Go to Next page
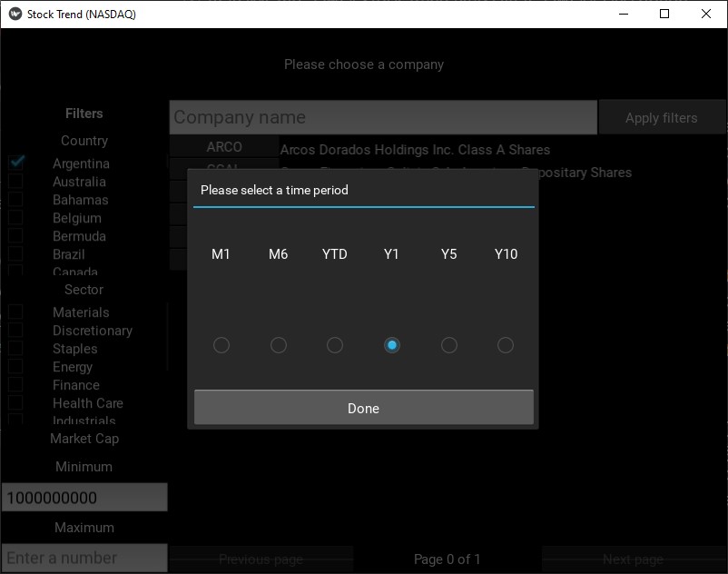The width and height of the screenshot is (728, 574). pos(634,559)
